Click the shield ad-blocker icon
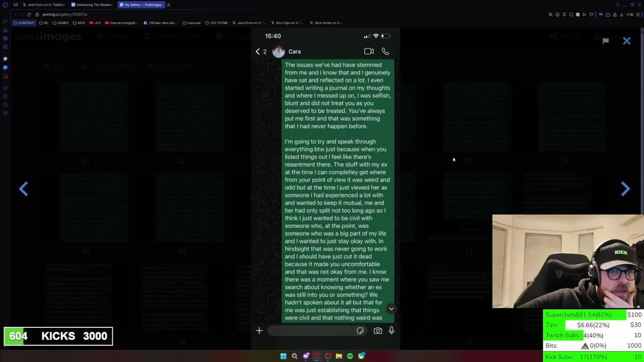 pyautogui.click(x=578, y=15)
